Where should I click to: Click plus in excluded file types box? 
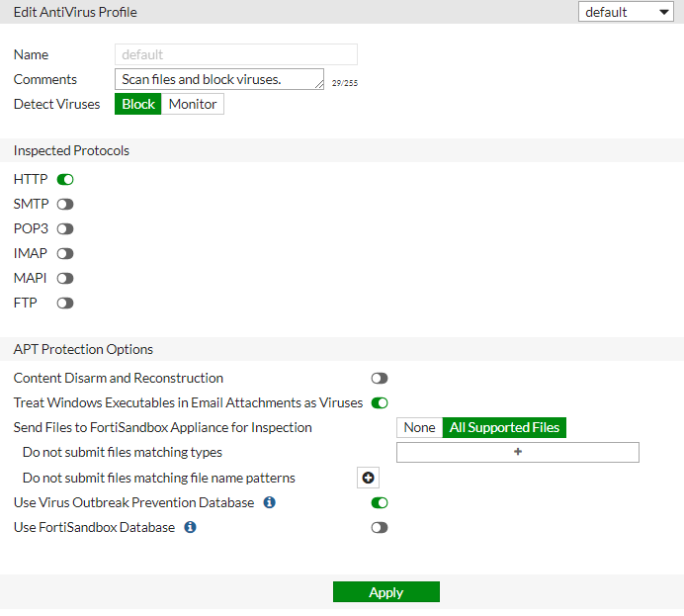[518, 452]
